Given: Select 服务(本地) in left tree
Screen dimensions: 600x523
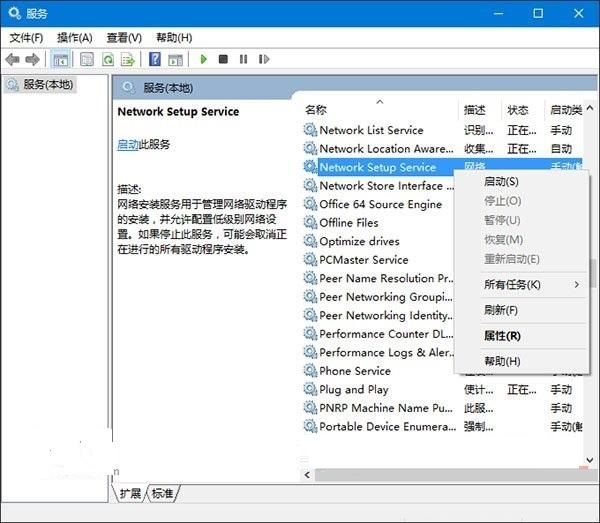Looking at the screenshot, I should (x=47, y=85).
